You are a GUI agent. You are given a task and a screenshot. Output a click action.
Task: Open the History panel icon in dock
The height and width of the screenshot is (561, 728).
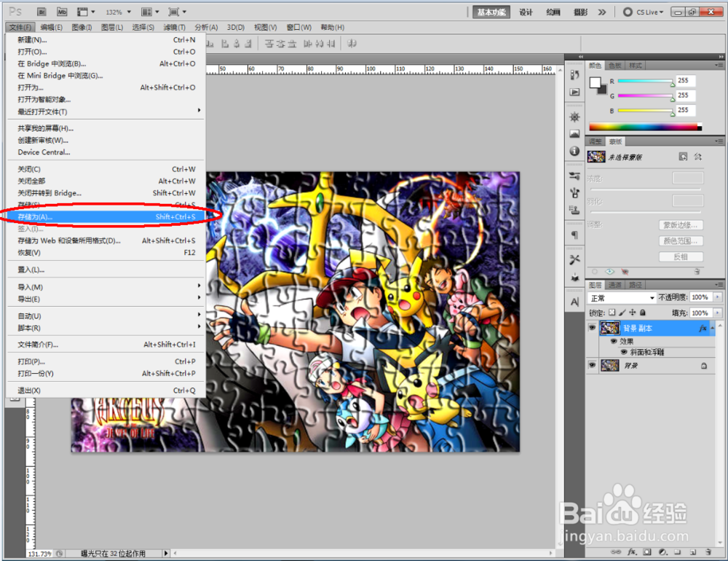pyautogui.click(x=574, y=74)
